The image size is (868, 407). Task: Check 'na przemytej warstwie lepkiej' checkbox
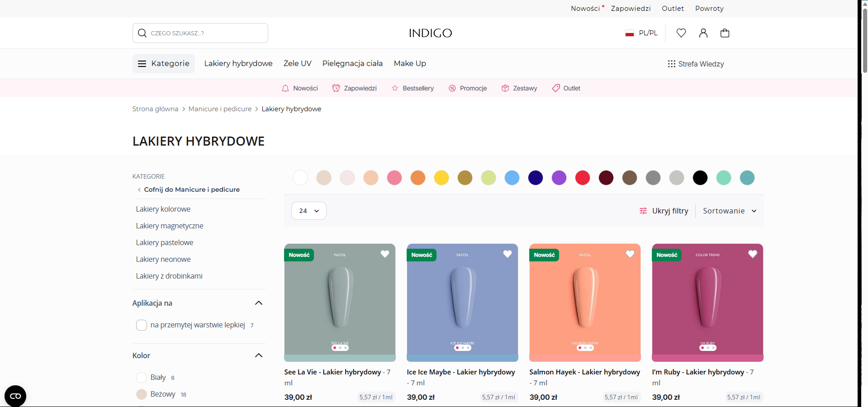(142, 325)
